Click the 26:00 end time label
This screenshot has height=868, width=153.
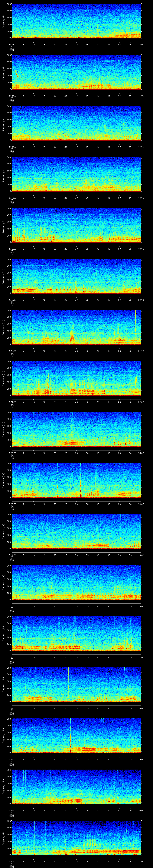141,606
